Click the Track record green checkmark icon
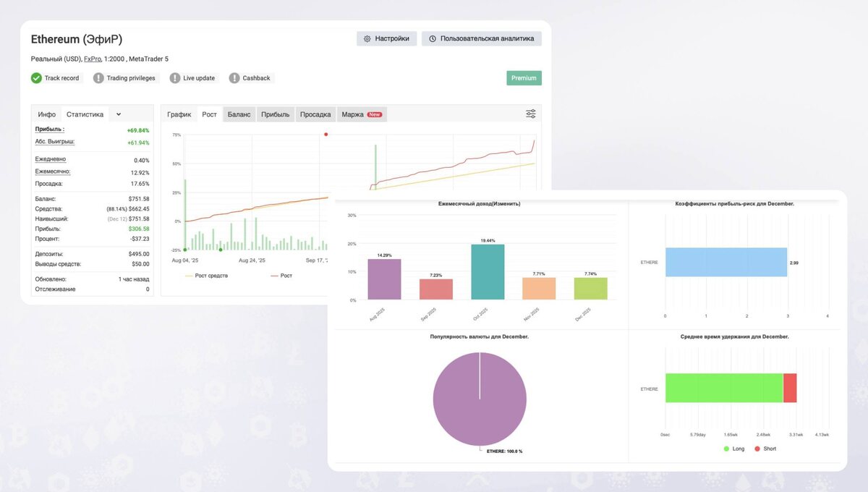The height and width of the screenshot is (492, 868). click(x=36, y=78)
